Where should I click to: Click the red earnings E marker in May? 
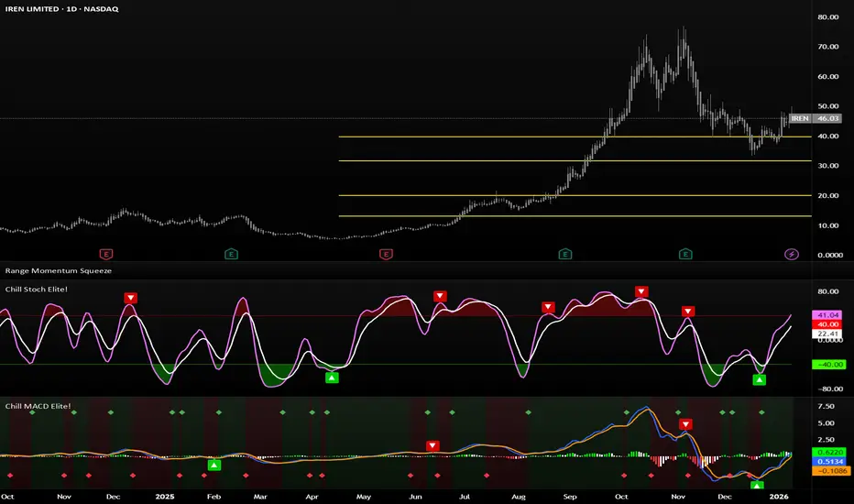click(386, 254)
